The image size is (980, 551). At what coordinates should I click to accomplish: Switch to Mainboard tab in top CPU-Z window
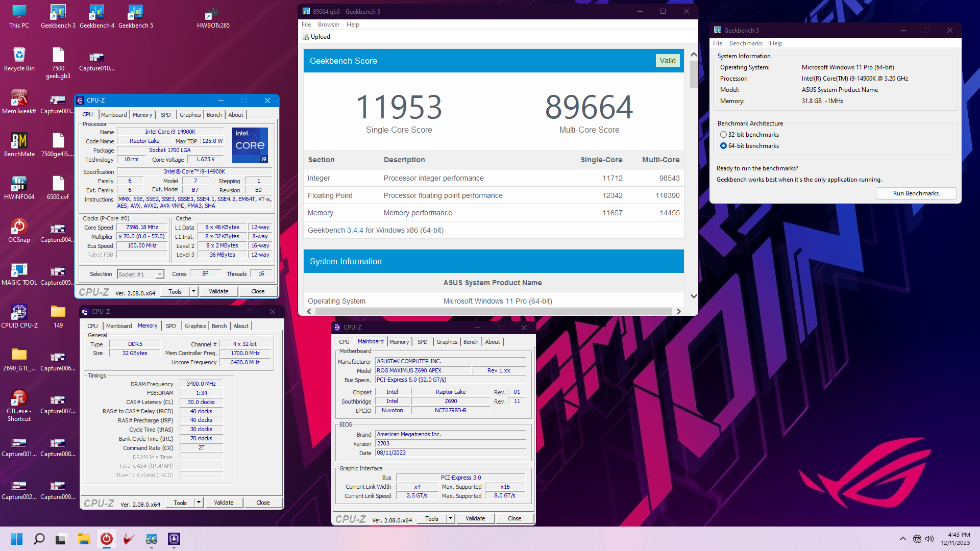[114, 115]
